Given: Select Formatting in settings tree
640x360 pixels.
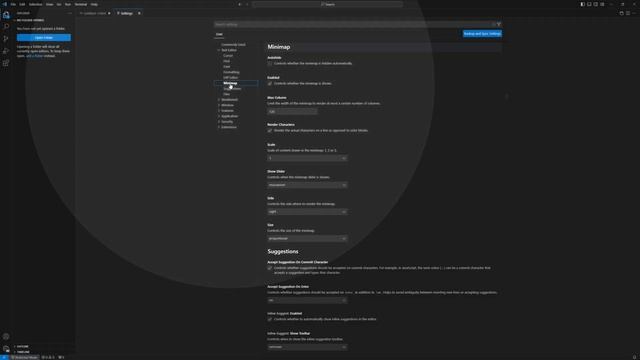Looking at the screenshot, I should (231, 72).
